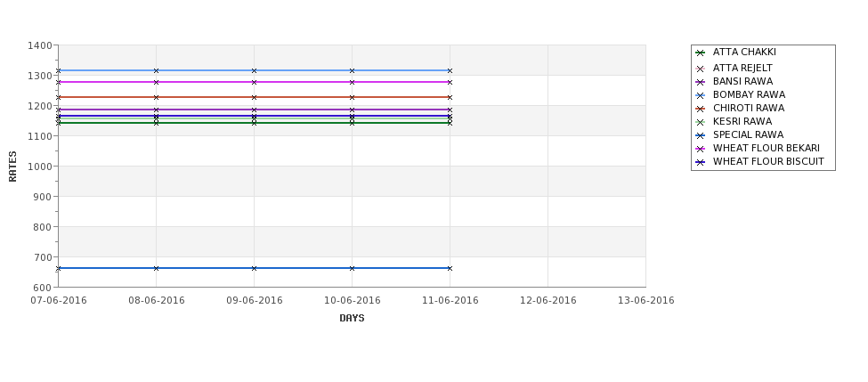Click the top light-blue line point on 09-06-2016
Image resolution: width=868 pixels, height=382 pixels.
coord(254,70)
